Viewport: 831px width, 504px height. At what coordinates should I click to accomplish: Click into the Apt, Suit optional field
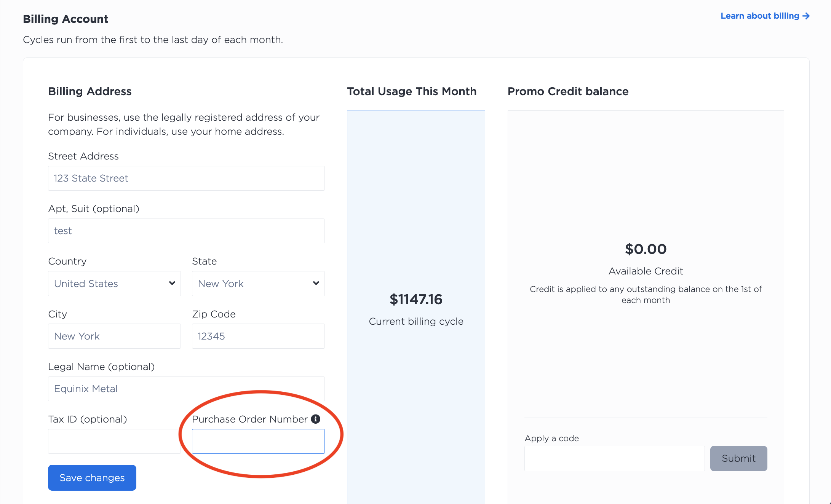pyautogui.click(x=186, y=231)
